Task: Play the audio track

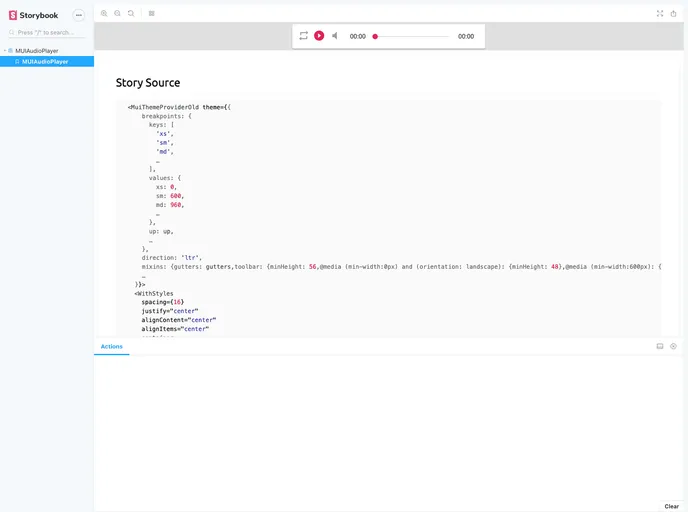Action: (319, 36)
